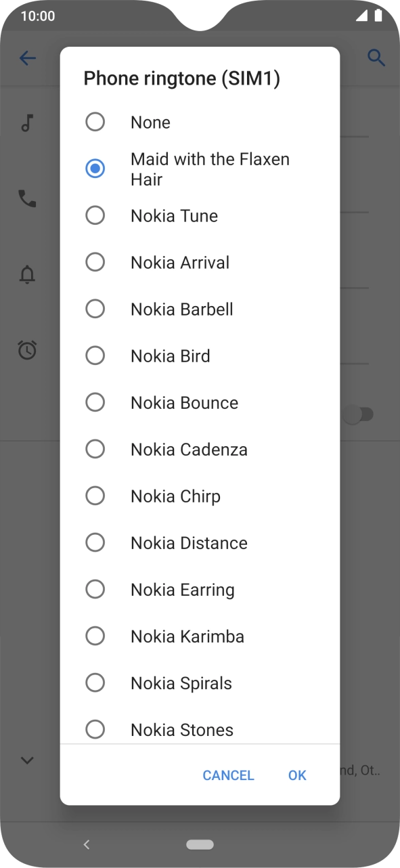Tap the alarm clock icon
Viewport: 400px width, 868px height.
pos(27,350)
